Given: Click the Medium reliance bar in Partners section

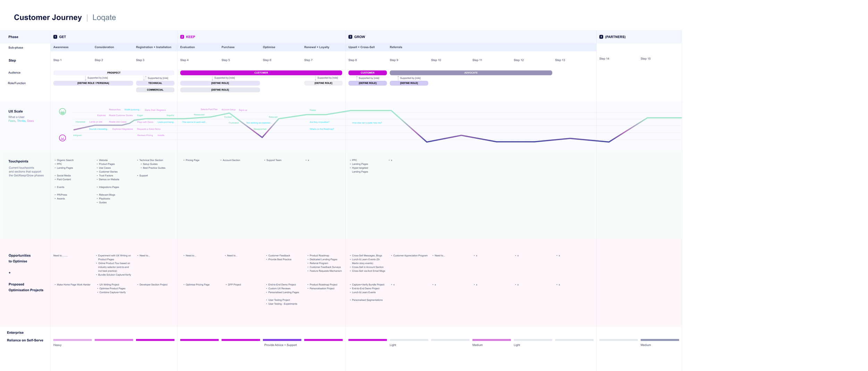Looking at the screenshot, I should tap(660, 340).
